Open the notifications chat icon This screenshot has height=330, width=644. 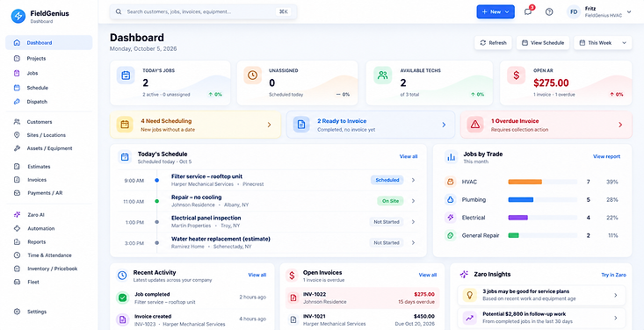528,12
